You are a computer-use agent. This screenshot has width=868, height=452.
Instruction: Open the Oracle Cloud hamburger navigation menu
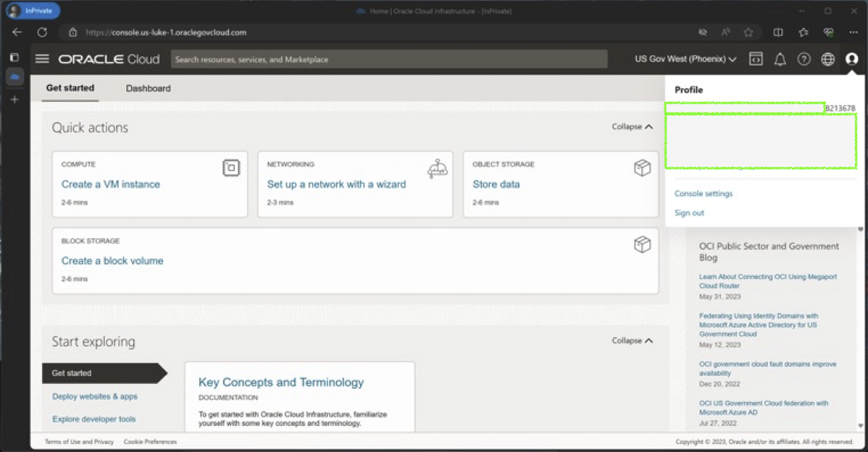(42, 59)
